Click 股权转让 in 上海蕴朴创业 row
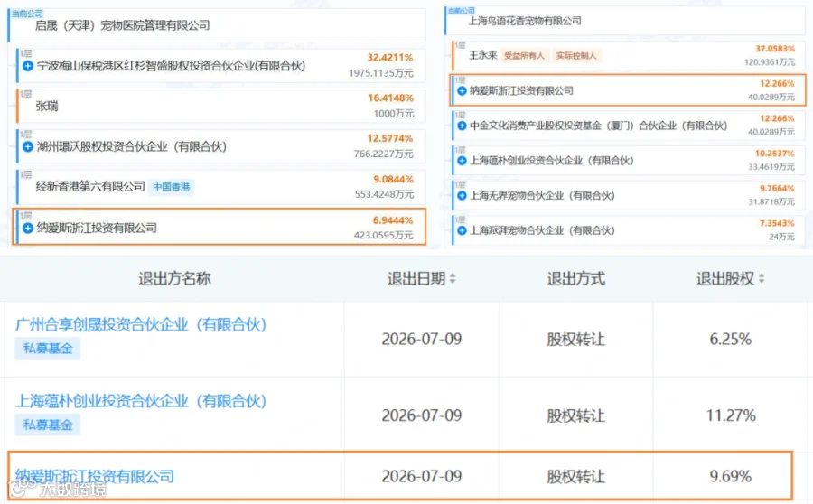Image resolution: width=813 pixels, height=504 pixels. click(576, 415)
